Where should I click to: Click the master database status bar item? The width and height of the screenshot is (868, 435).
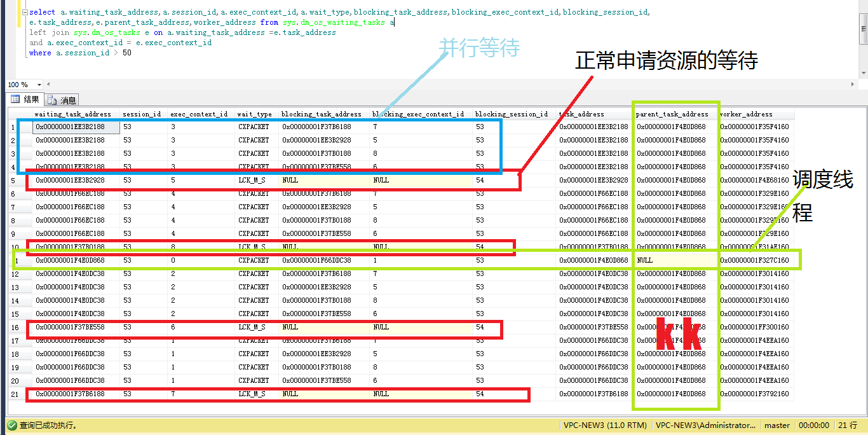(777, 425)
